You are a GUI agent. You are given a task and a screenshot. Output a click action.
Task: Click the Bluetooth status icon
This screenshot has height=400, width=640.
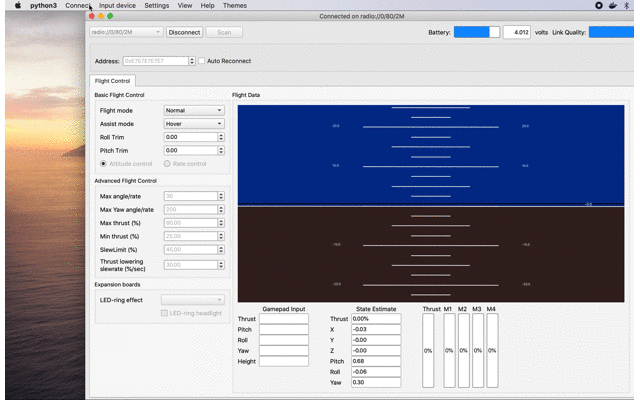click(x=627, y=6)
